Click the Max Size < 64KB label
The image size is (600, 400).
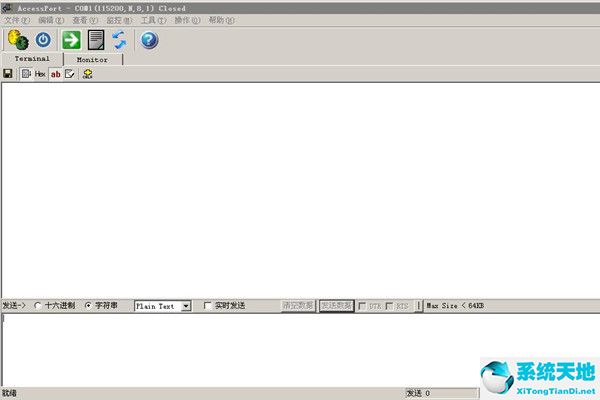click(x=455, y=306)
